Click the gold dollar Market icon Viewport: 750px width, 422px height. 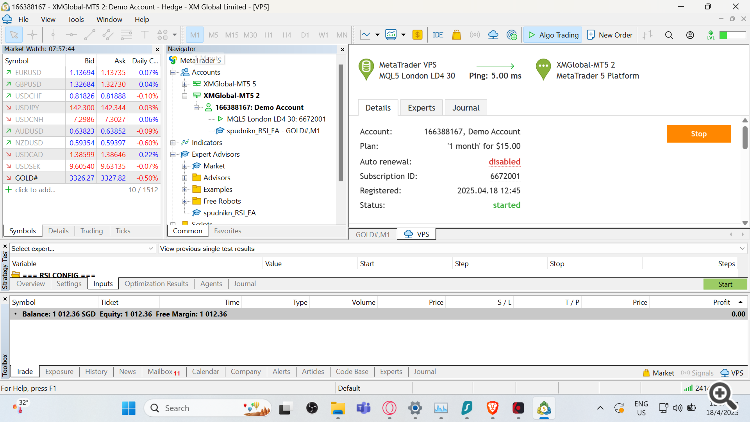coord(417,35)
